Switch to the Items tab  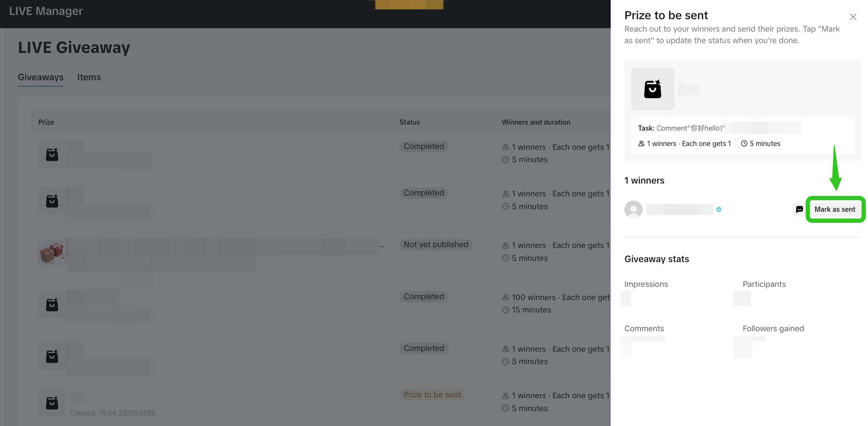89,77
